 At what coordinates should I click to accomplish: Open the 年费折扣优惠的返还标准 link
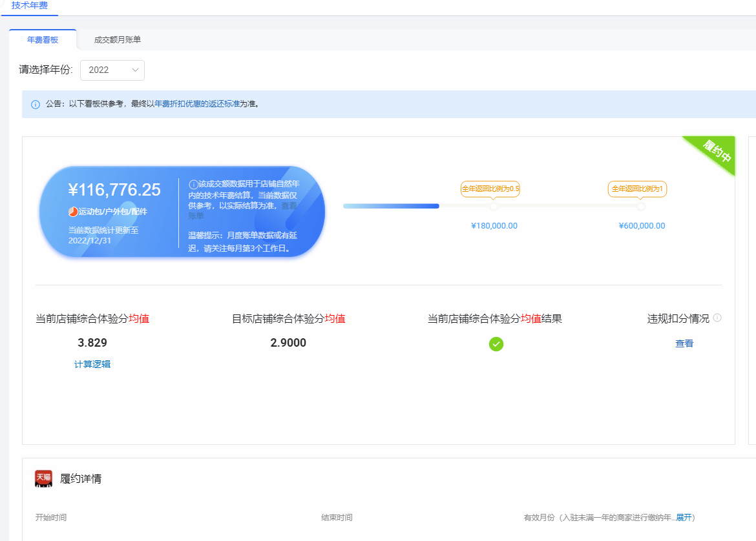click(197, 103)
